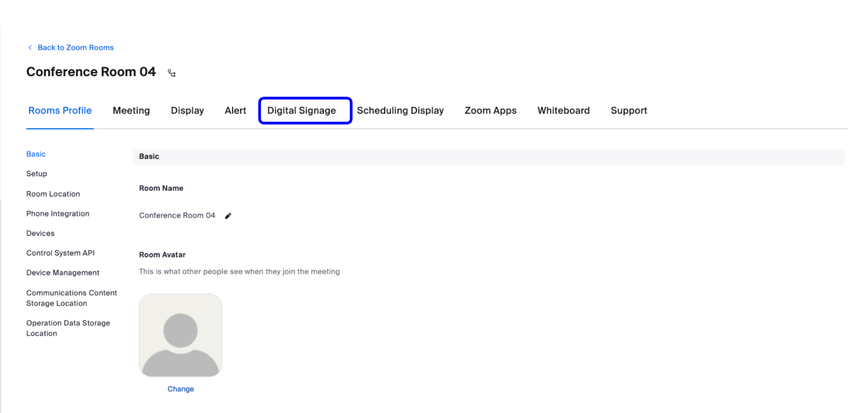Go to Device Management section

[x=63, y=273]
